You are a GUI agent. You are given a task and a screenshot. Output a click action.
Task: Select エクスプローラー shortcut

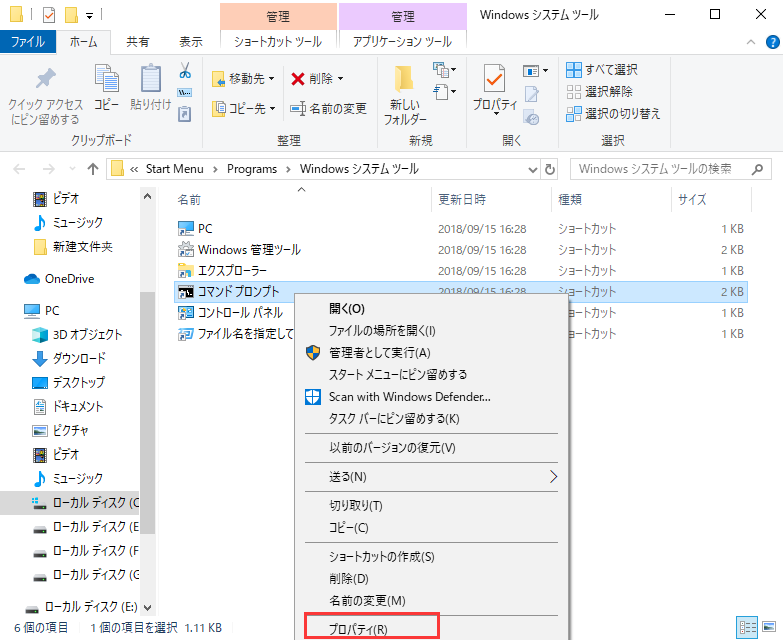tap(460, 271)
